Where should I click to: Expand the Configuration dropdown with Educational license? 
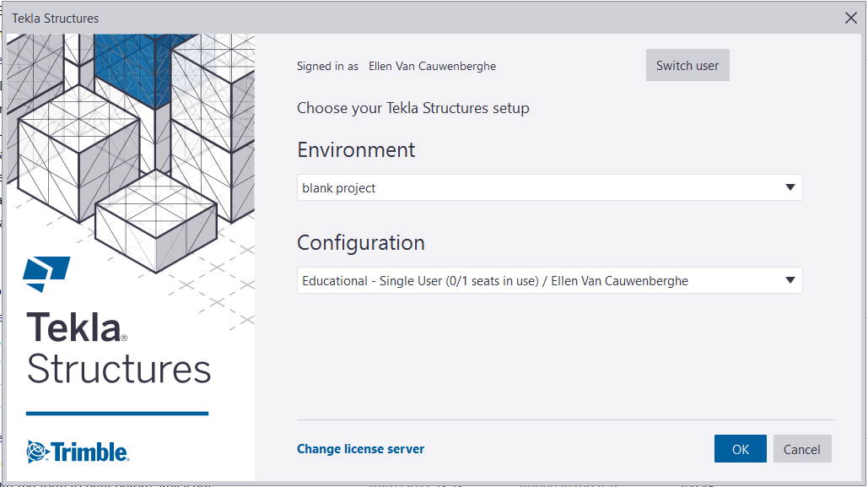click(x=549, y=280)
